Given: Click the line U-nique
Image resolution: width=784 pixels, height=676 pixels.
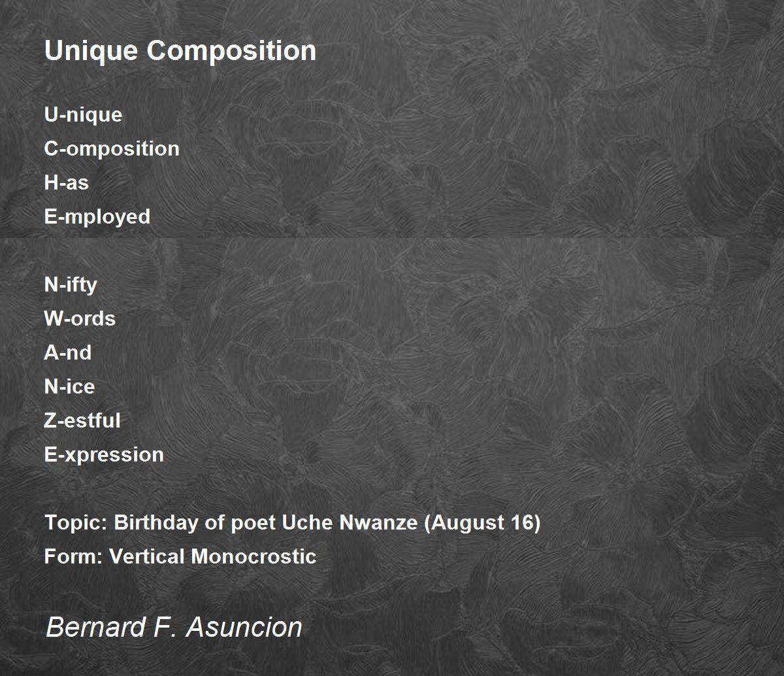Looking at the screenshot, I should [x=83, y=115].
